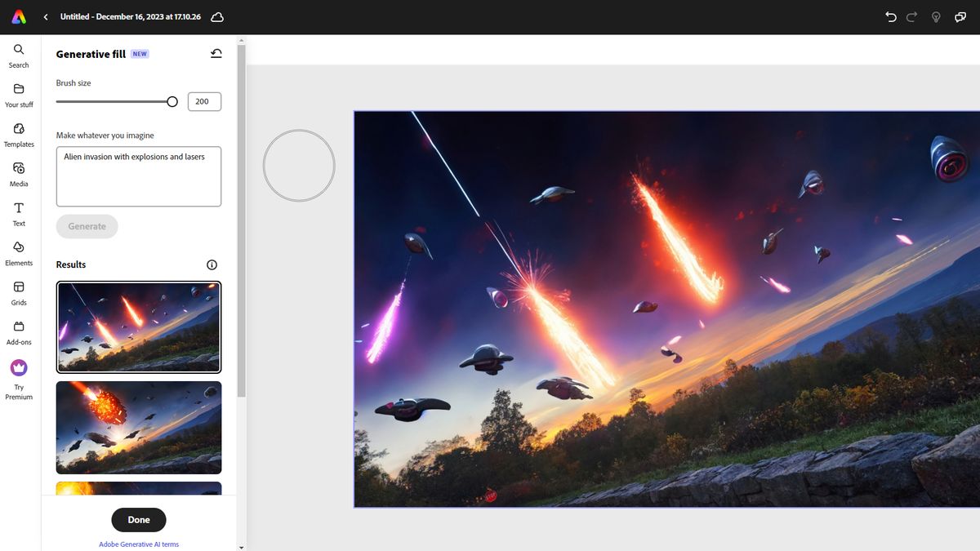Redo the last action
The width and height of the screenshot is (980, 551).
(912, 16)
